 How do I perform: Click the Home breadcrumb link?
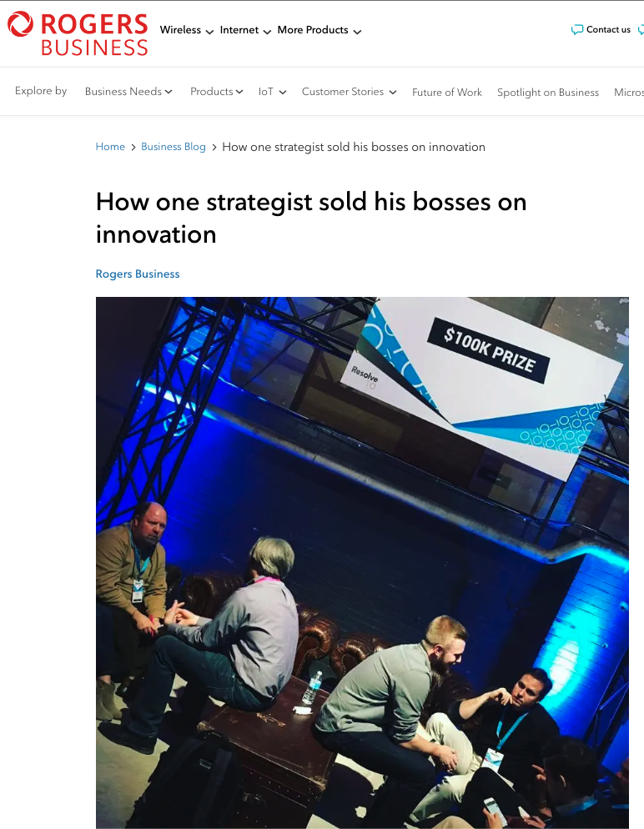coord(110,147)
